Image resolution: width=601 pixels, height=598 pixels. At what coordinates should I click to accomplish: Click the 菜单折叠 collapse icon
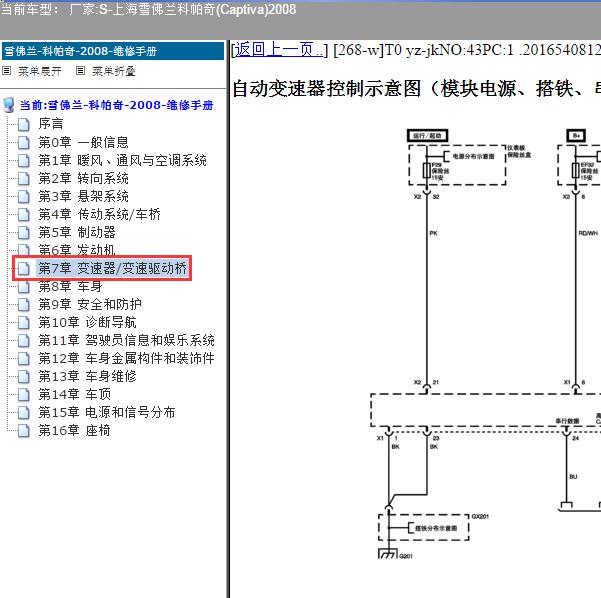(x=80, y=71)
